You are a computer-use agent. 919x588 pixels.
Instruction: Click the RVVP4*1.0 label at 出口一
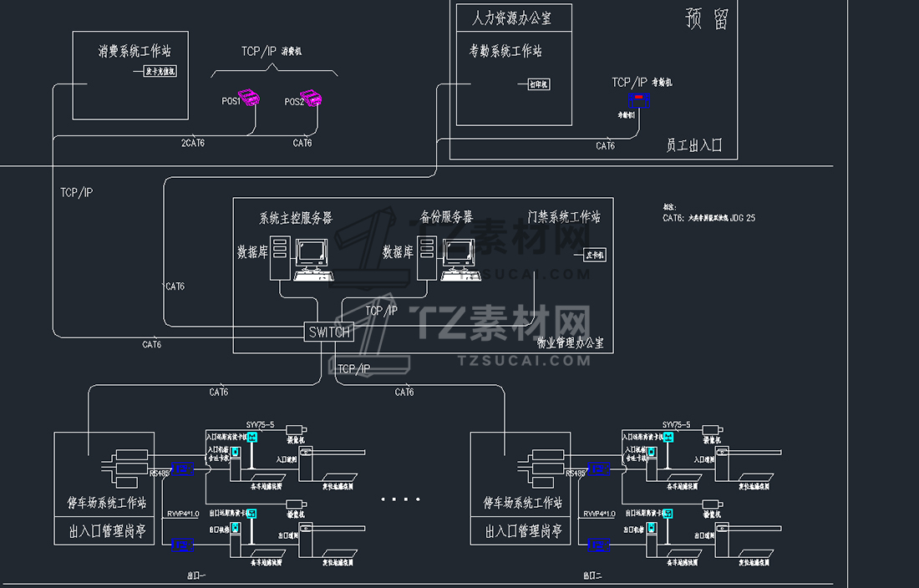pyautogui.click(x=183, y=514)
